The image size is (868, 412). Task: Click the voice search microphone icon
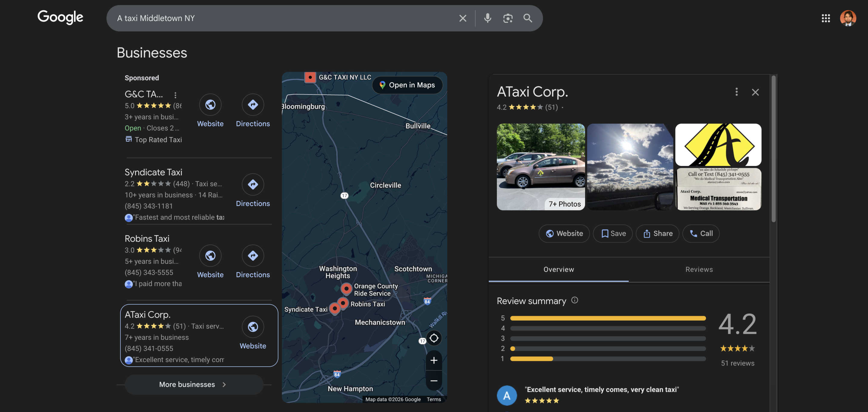click(487, 18)
